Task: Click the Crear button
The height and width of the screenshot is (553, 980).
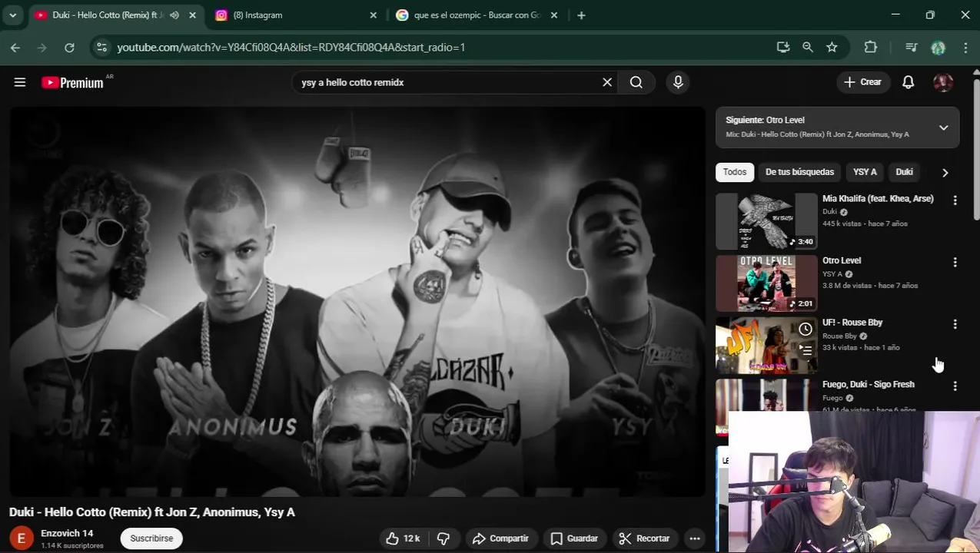Action: pyautogui.click(x=863, y=82)
